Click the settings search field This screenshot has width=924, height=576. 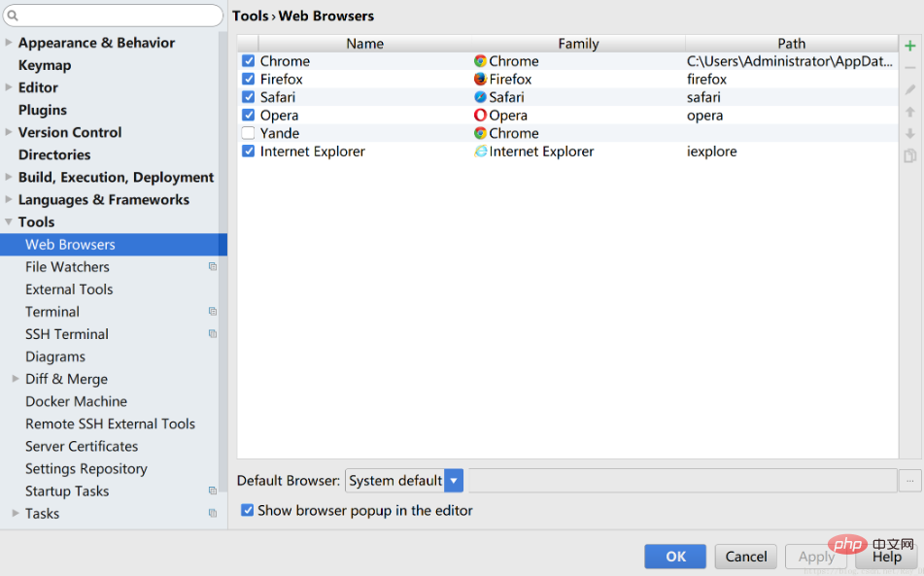(113, 16)
